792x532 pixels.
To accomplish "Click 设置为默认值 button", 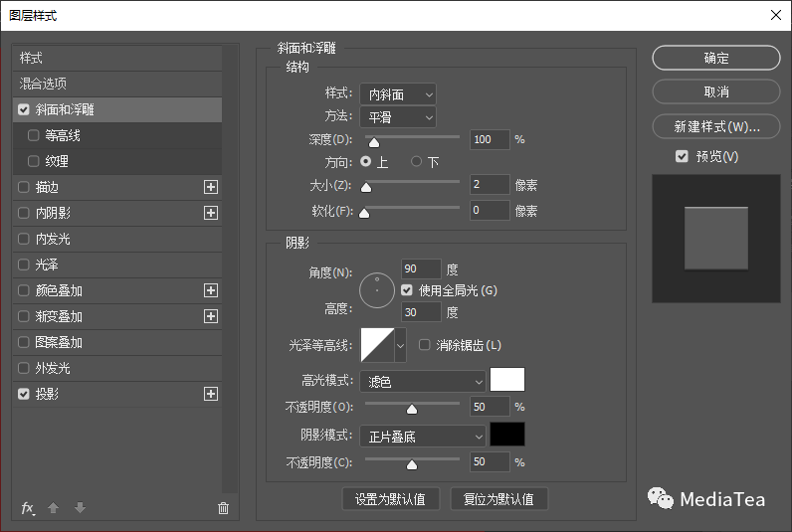I will (x=390, y=499).
